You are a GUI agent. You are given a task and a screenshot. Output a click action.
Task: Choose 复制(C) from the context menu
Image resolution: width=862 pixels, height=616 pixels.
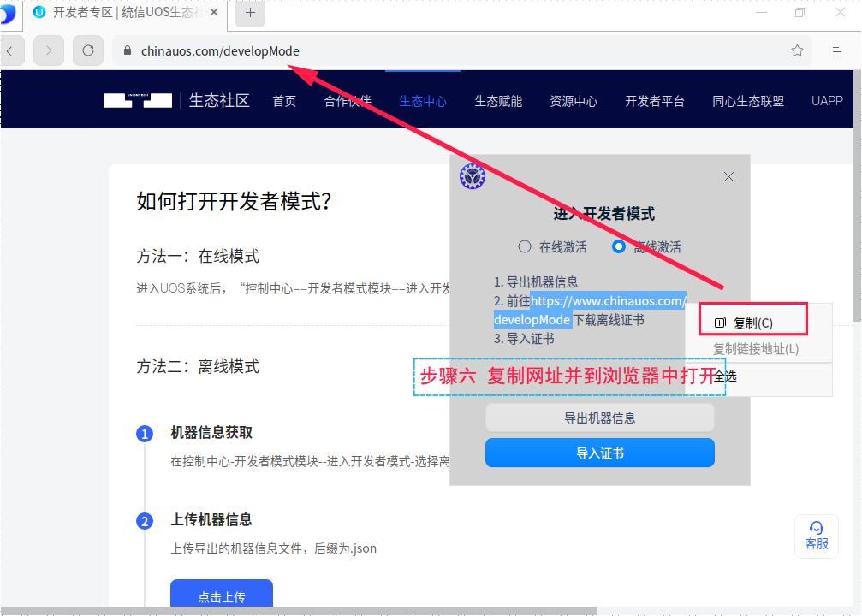(x=753, y=323)
